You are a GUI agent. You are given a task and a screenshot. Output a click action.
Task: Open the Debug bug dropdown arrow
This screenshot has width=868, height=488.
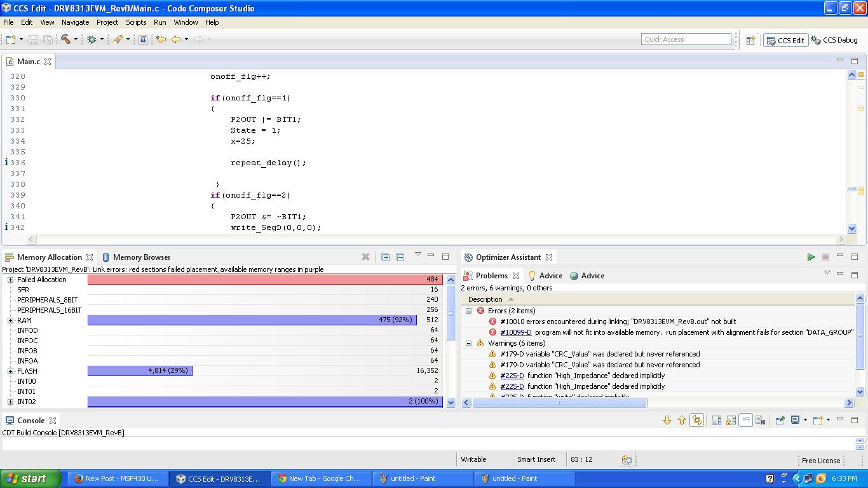pos(102,39)
